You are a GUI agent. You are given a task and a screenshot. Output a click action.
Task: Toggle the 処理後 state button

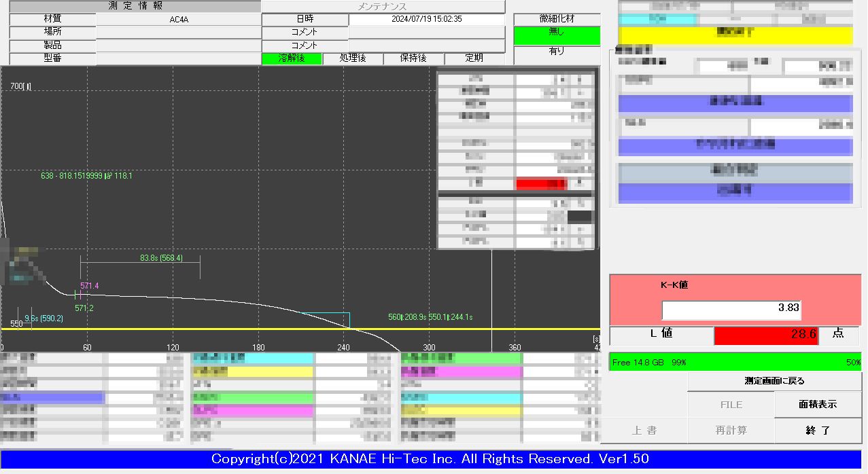click(353, 58)
